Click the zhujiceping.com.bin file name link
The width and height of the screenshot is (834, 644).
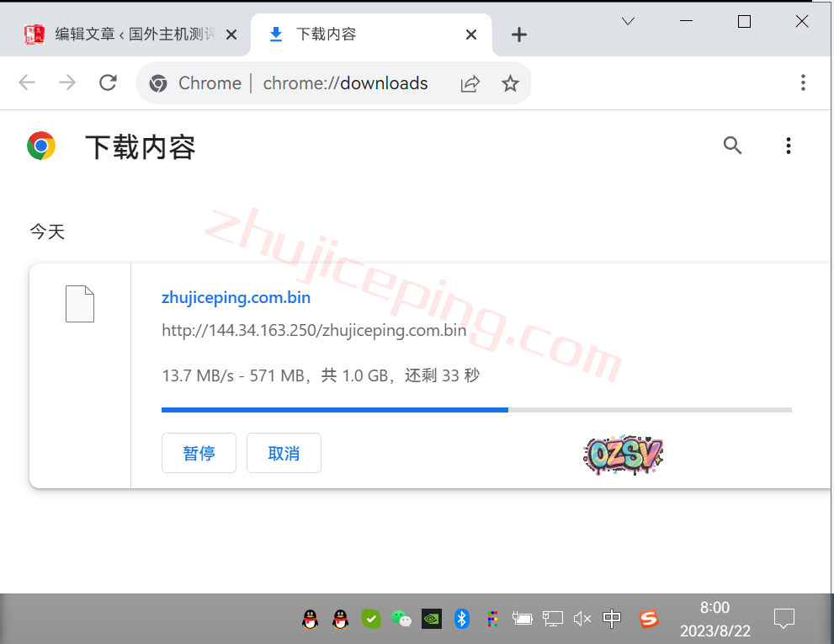coord(236,297)
